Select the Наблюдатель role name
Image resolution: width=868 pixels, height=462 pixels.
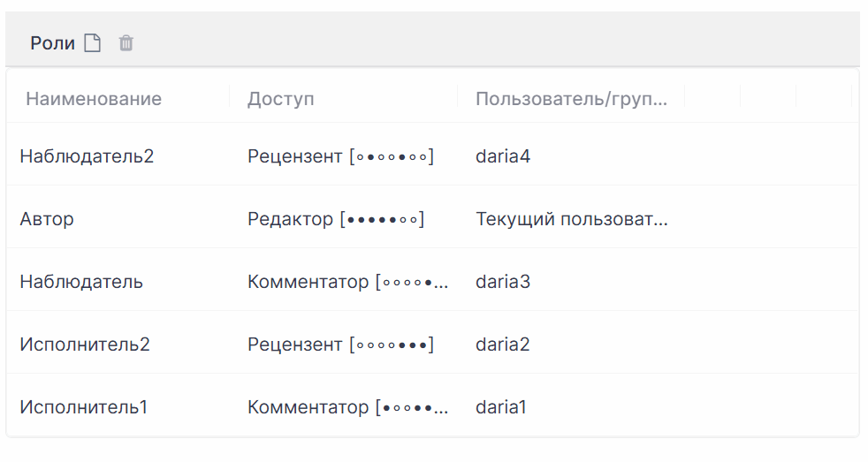coord(81,282)
